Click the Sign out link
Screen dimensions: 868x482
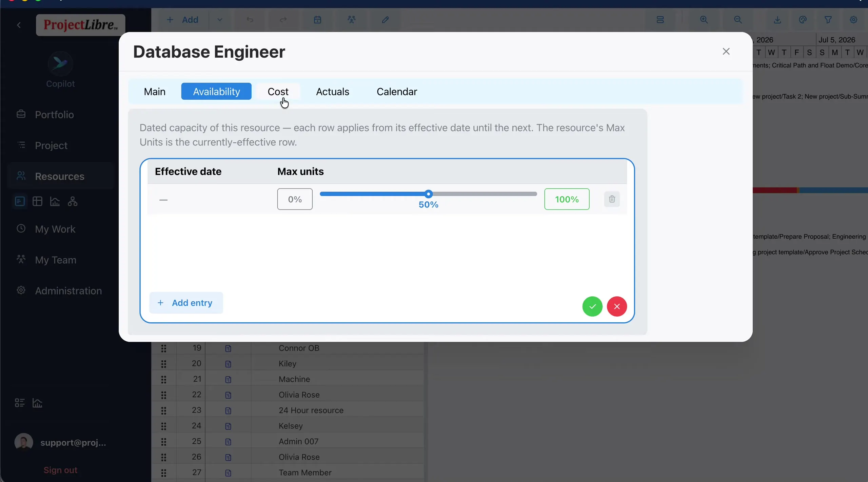60,470
